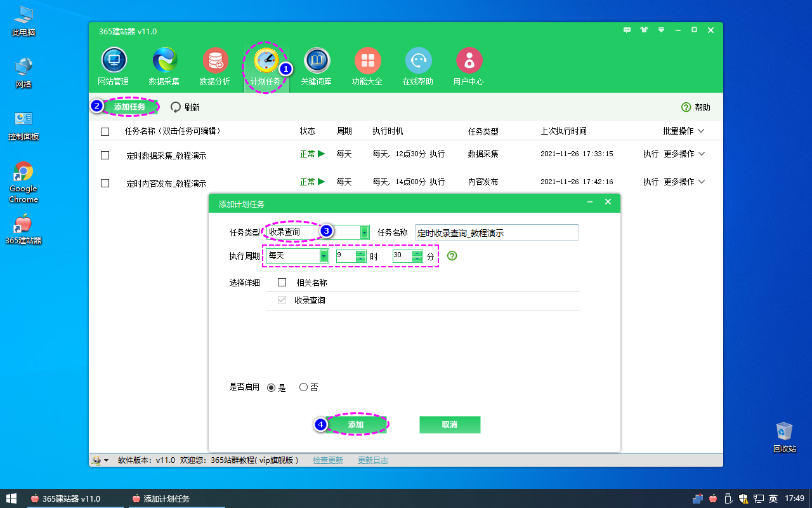Open the title bar main menu arrow

[x=661, y=30]
